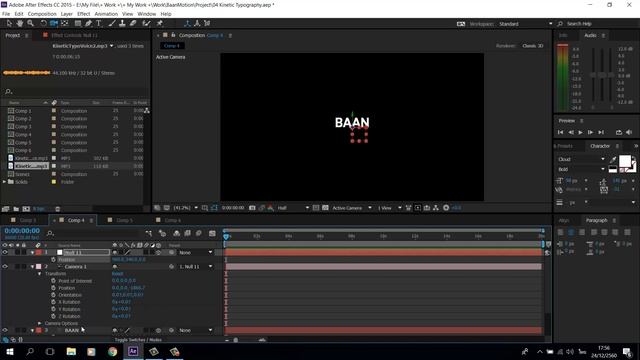Play the preview

(x=580, y=132)
